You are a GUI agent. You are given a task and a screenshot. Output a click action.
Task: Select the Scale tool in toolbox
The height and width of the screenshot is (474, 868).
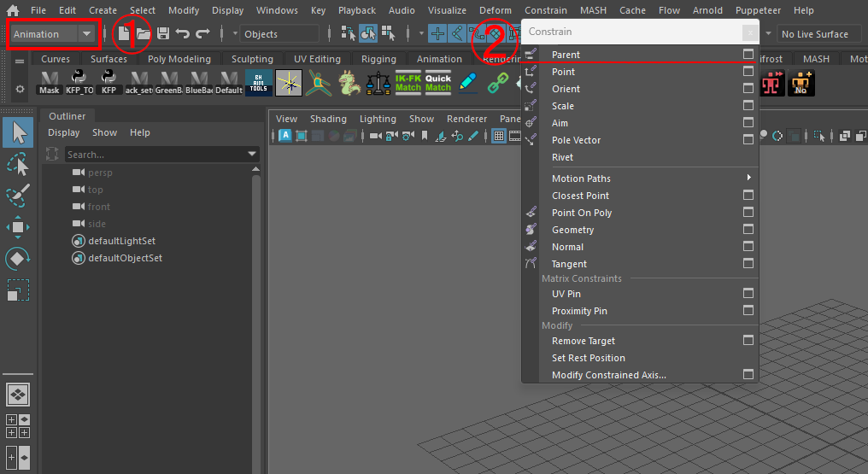(18, 290)
